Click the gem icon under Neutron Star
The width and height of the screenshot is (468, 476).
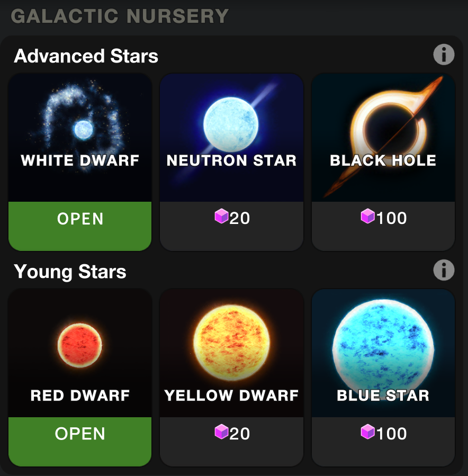pyautogui.click(x=221, y=216)
